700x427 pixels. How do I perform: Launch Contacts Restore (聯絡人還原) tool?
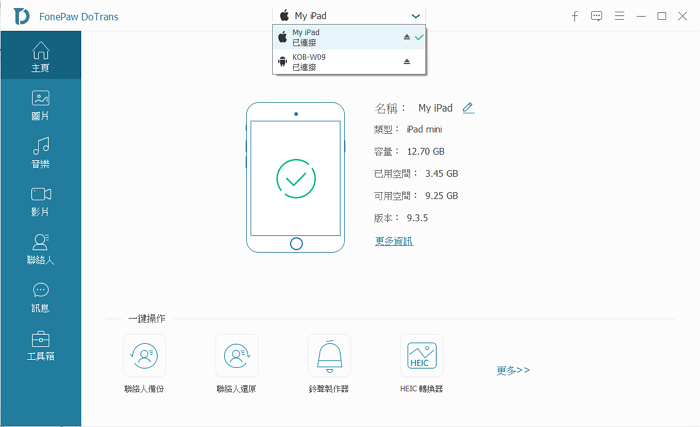(x=237, y=364)
